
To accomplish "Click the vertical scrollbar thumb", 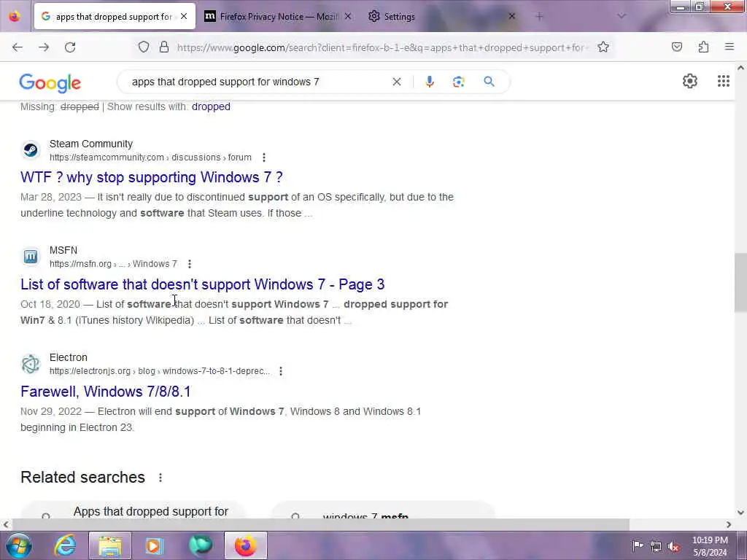I will tap(740, 283).
